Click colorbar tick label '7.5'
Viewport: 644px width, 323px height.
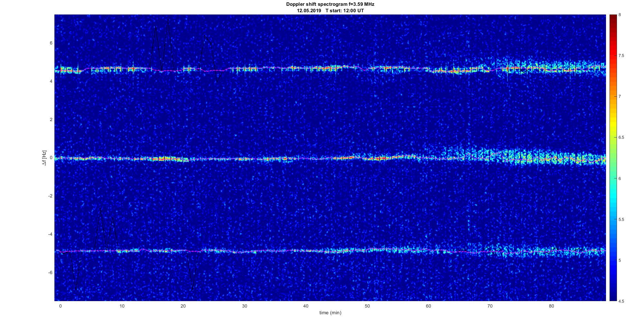tap(621, 56)
